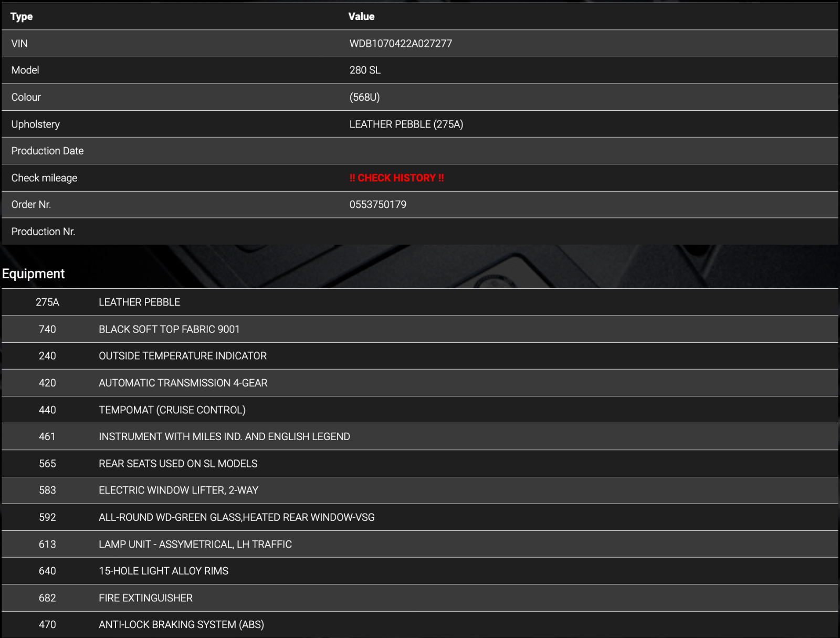Viewport: 840px width, 638px height.
Task: Select the BLACK SOFT TOP FABRIC 9001 row
Action: [169, 329]
